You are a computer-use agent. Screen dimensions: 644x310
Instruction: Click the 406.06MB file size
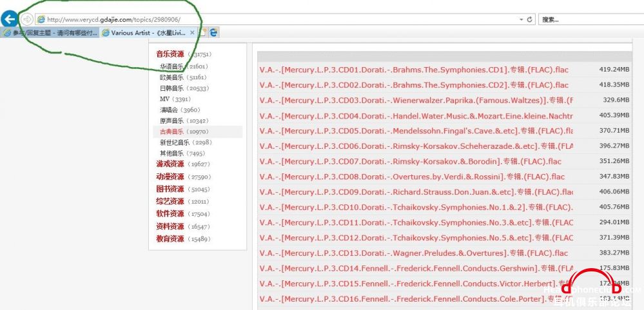[x=614, y=191]
